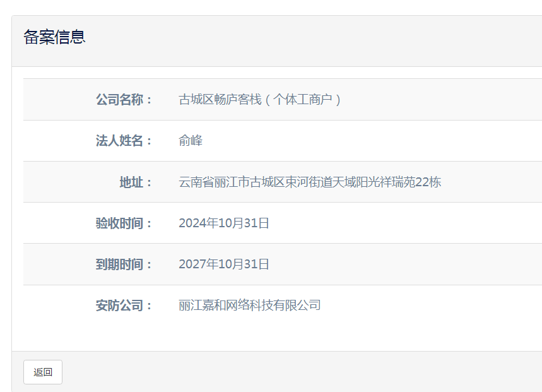Click the 备案信息 panel heading
542x392 pixels.
tap(54, 37)
